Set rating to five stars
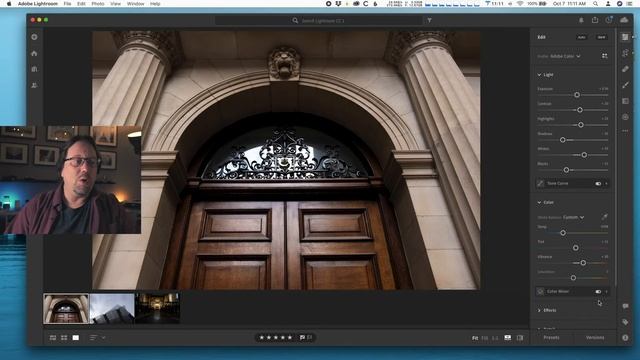The height and width of the screenshot is (360, 640). (x=290, y=338)
